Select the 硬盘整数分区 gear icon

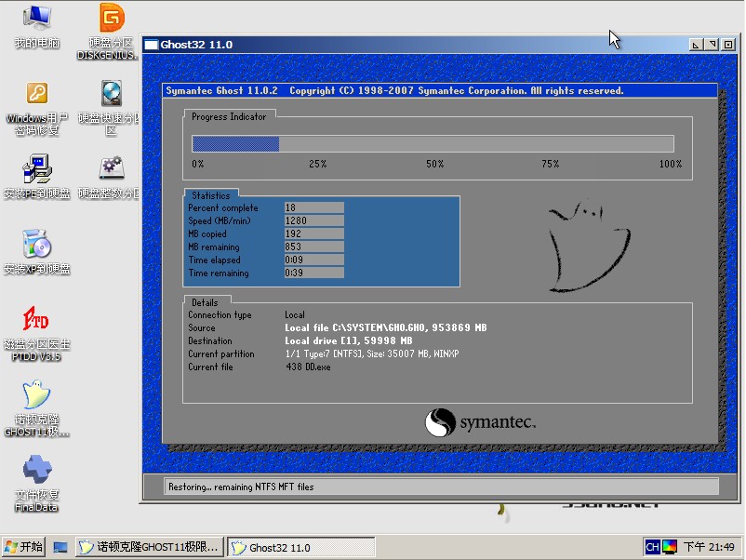(112, 167)
